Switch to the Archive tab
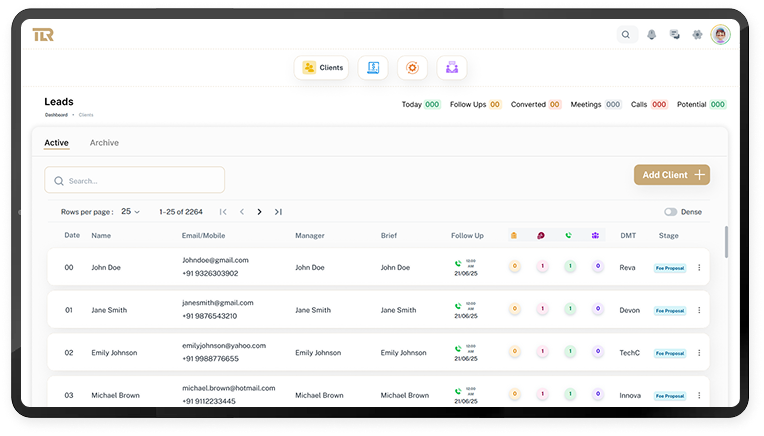This screenshot has width=764, height=436. coord(104,143)
